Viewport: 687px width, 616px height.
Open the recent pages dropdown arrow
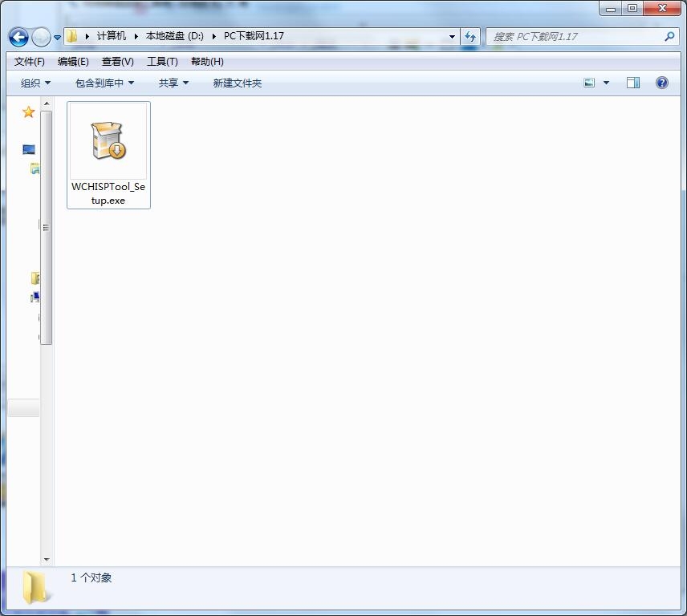pyautogui.click(x=58, y=38)
